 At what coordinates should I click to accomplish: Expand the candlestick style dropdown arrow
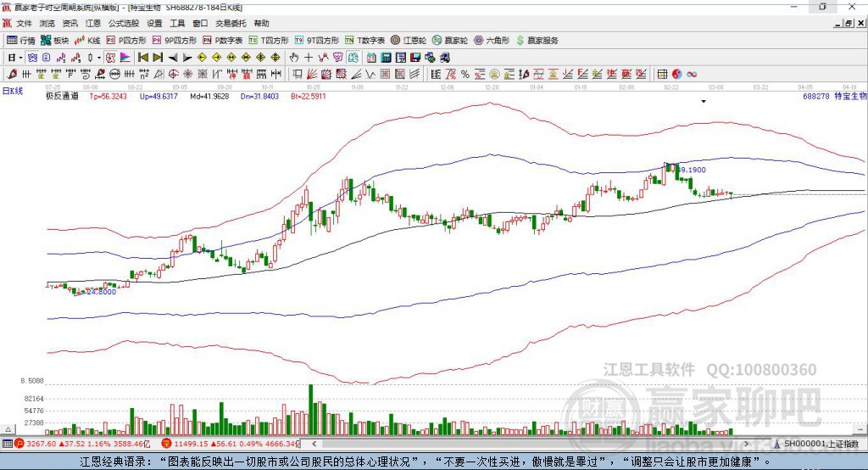coord(99,58)
